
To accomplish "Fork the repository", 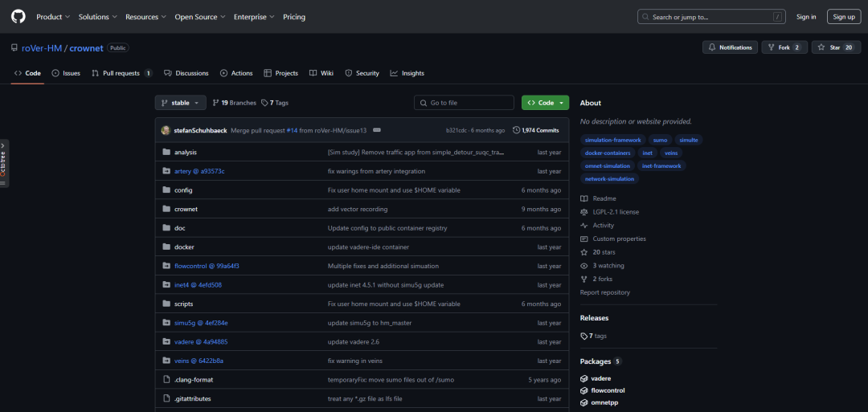I will pyautogui.click(x=784, y=47).
